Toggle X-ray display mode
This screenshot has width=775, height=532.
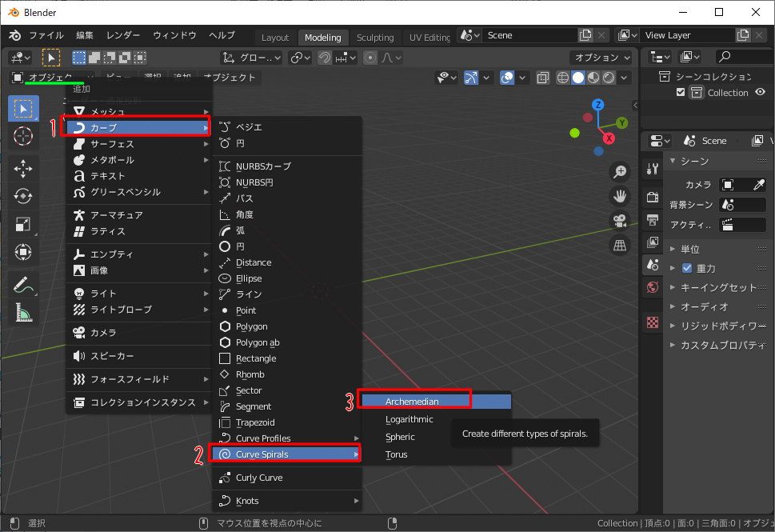click(543, 78)
